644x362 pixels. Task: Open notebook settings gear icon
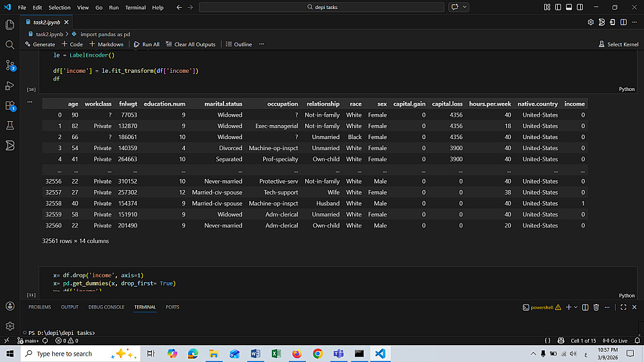[x=591, y=22]
